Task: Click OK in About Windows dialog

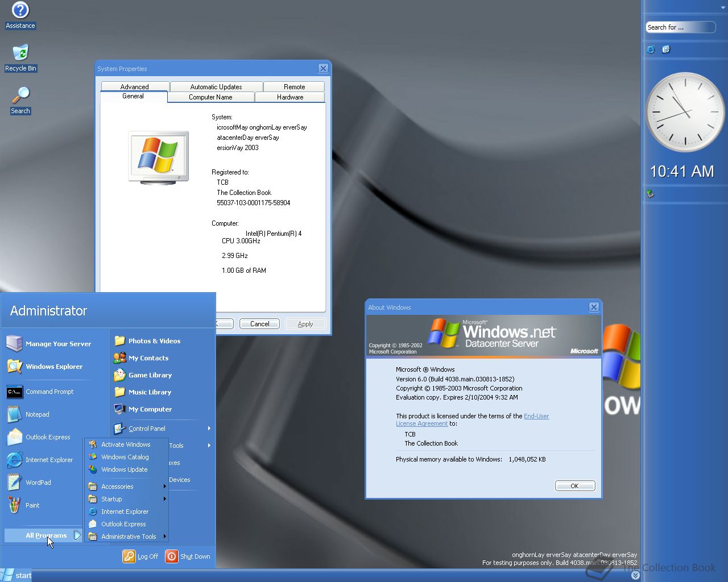Action: [x=574, y=486]
